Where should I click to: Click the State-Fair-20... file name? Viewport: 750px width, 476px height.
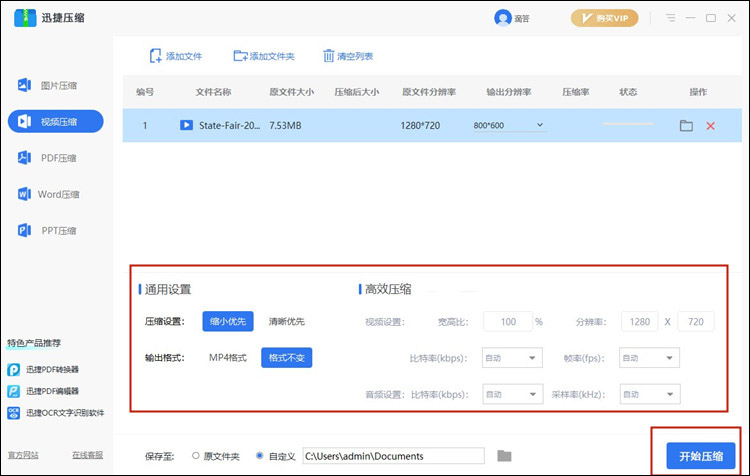pos(230,125)
